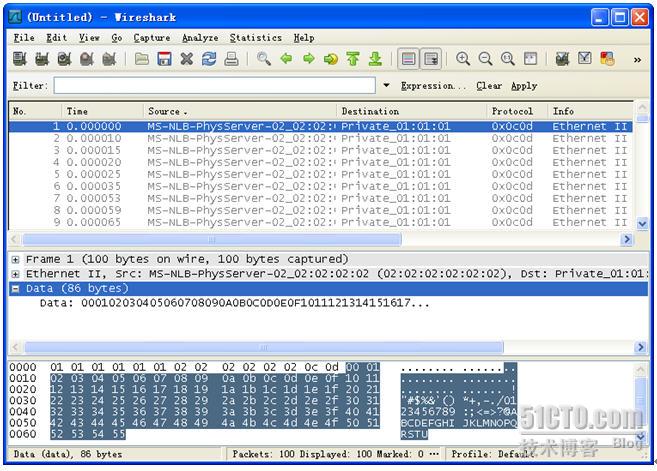Image resolution: width=657 pixels, height=471 pixels.
Task: Sort packets by Source column header
Action: pos(240,111)
